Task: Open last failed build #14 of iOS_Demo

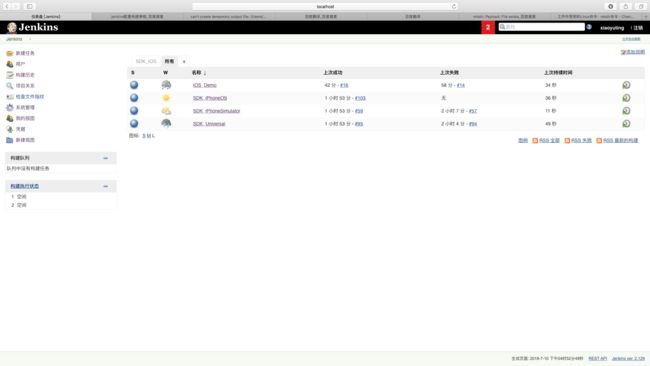Action: tap(461, 85)
